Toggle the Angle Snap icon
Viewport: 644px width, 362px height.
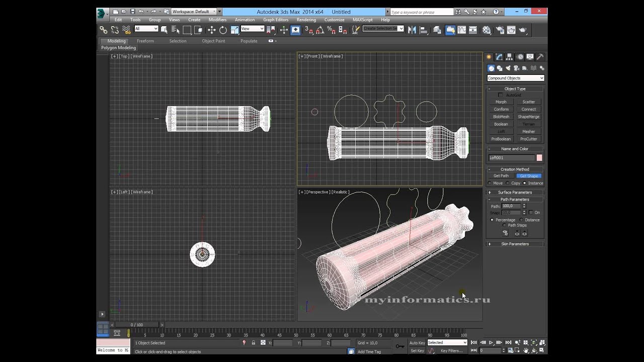coord(320,30)
